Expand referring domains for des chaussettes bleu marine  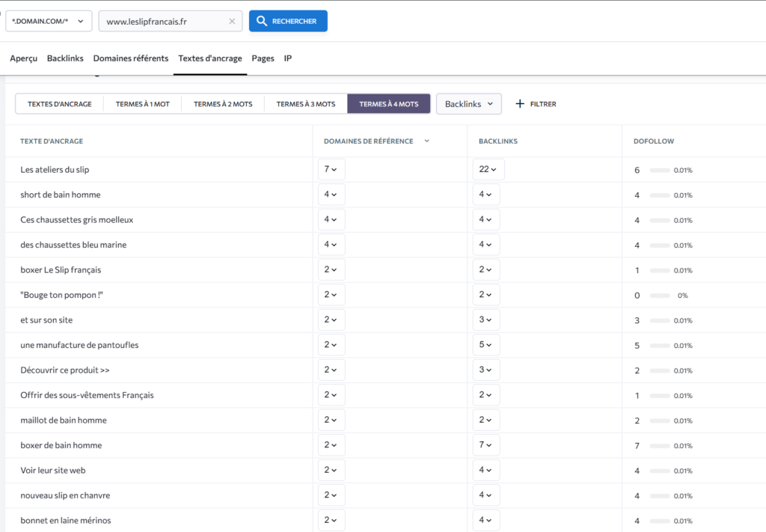(331, 244)
